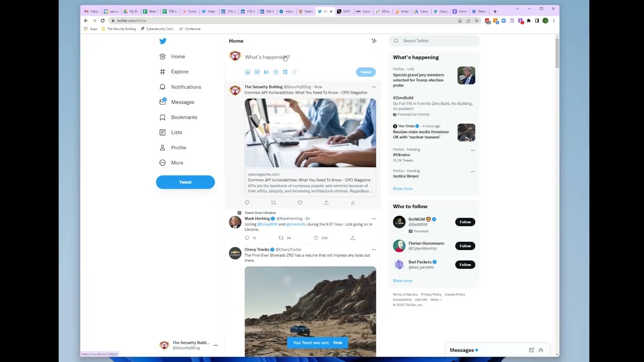
Task: Focus the What's happening compose field
Action: pos(309,57)
